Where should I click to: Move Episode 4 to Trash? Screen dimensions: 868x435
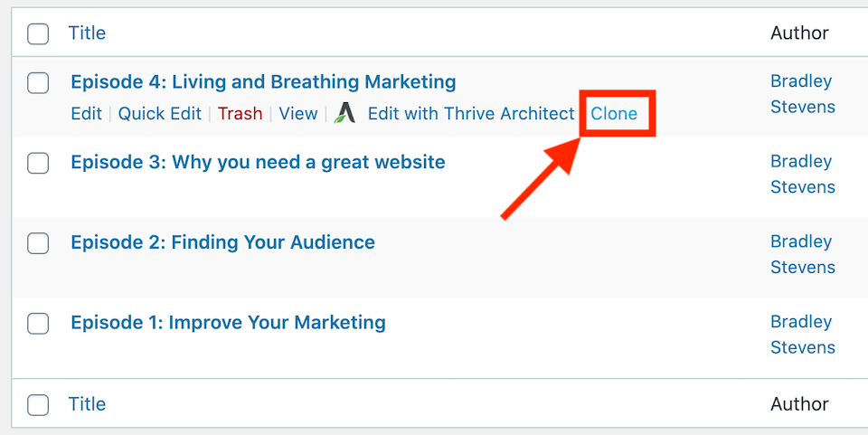click(241, 113)
